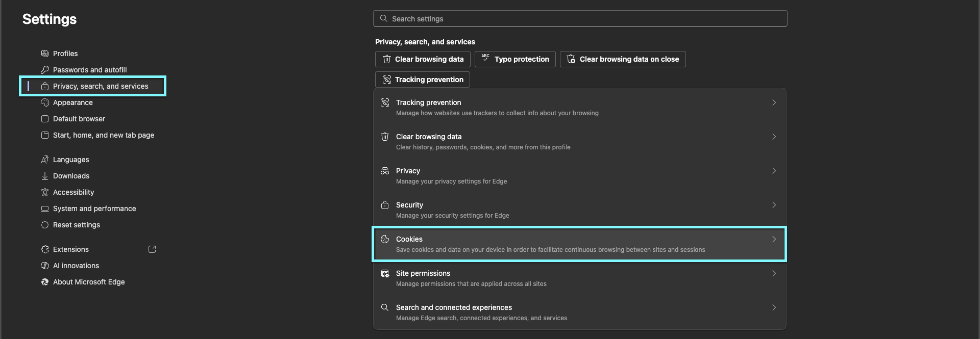
Task: Click the Start, home, and new tab page icon
Action: (x=45, y=135)
